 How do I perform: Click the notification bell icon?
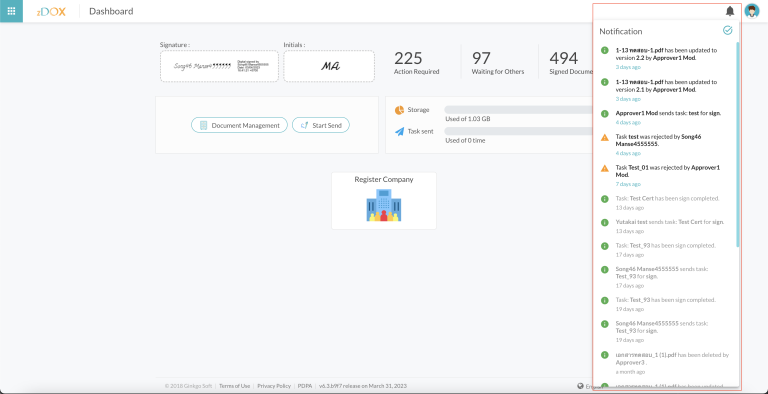click(730, 11)
